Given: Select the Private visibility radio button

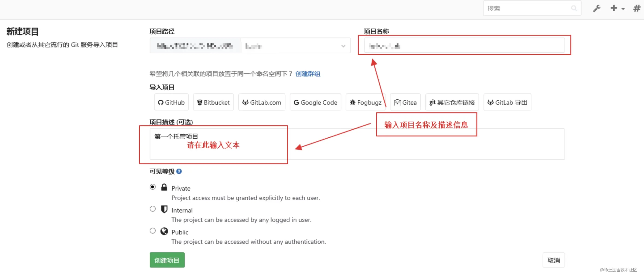Looking at the screenshot, I should pyautogui.click(x=152, y=187).
